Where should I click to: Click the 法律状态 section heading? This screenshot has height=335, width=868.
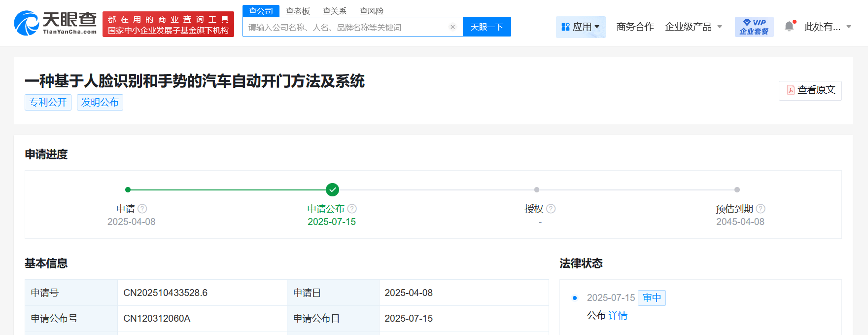click(581, 263)
